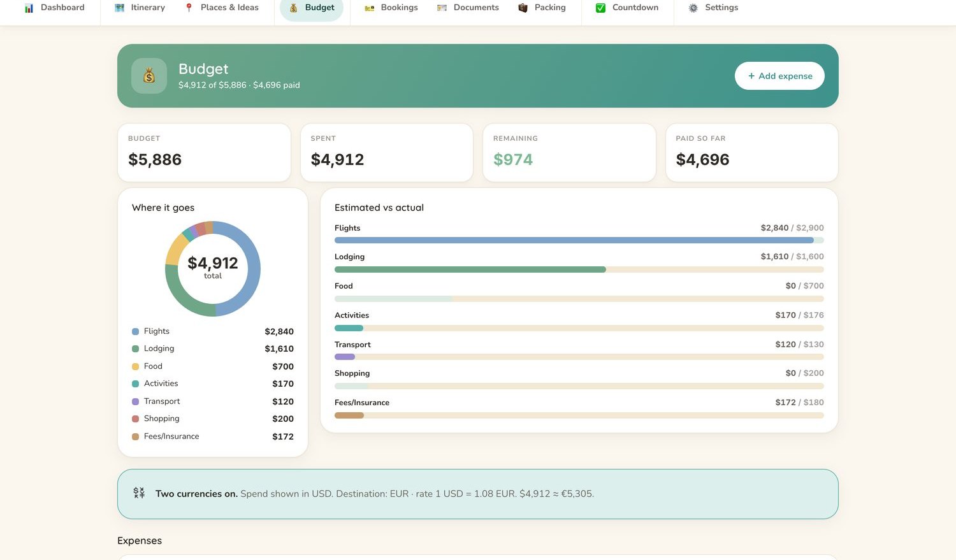Click the $1,610 / $1,600 Lodging value
956x560 pixels.
792,256
